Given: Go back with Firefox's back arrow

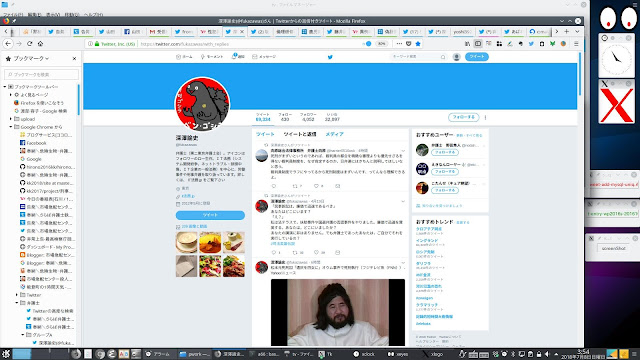Looking at the screenshot, I should (x=8, y=44).
